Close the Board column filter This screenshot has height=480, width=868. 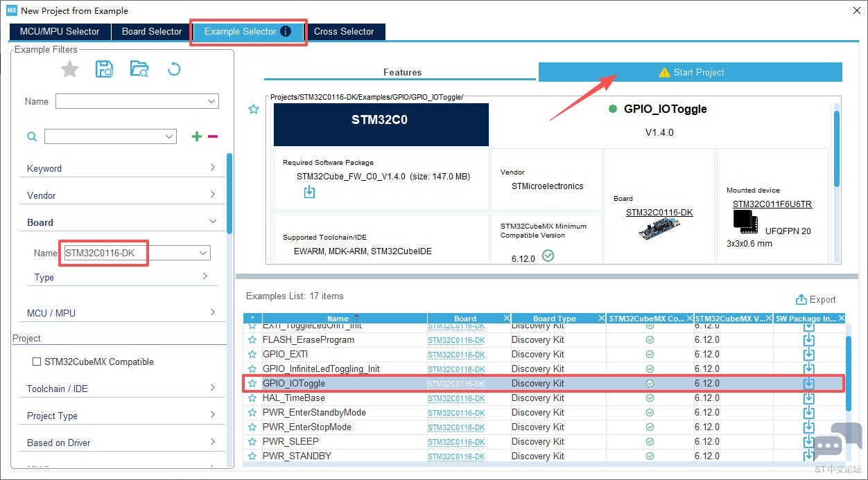[506, 318]
